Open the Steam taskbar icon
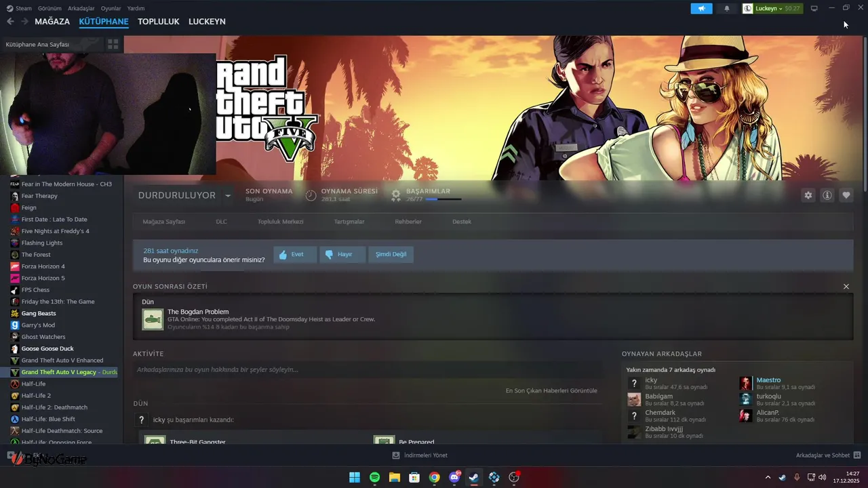 [x=474, y=477]
